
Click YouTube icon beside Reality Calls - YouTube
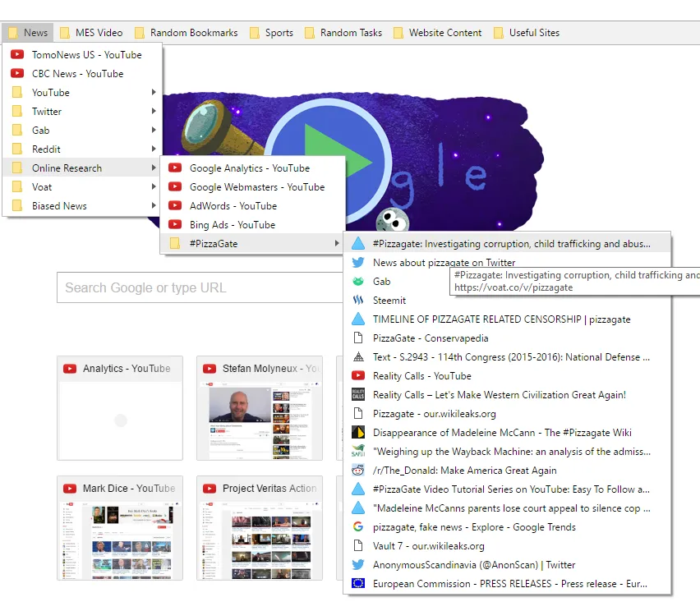[358, 375]
